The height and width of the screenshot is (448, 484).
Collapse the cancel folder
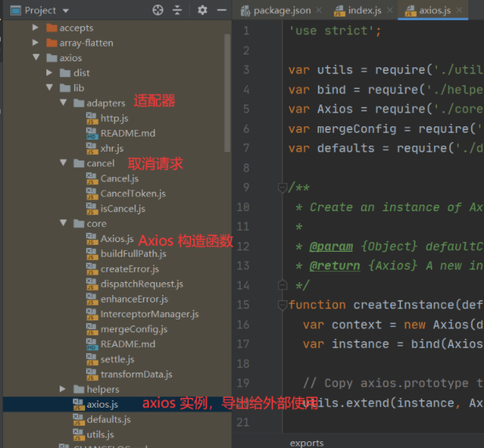(63, 163)
